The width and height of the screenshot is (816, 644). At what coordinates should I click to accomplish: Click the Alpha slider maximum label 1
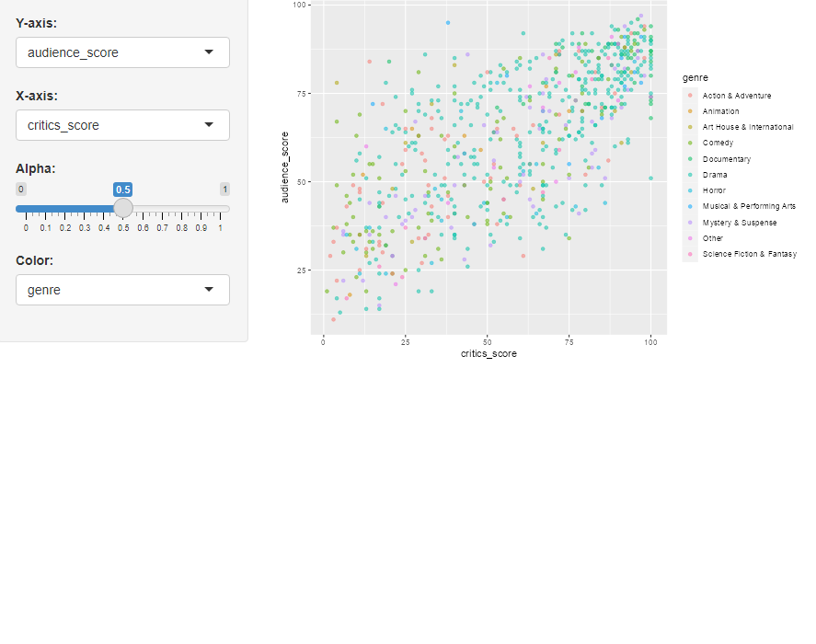click(224, 189)
